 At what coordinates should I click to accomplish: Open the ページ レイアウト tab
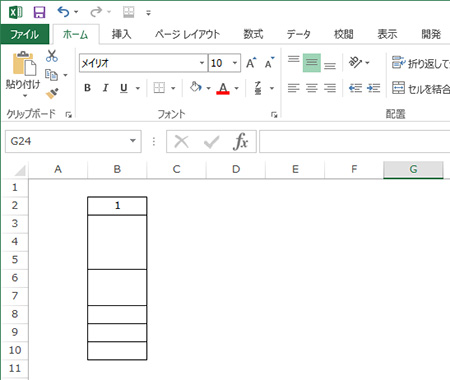tap(187, 34)
